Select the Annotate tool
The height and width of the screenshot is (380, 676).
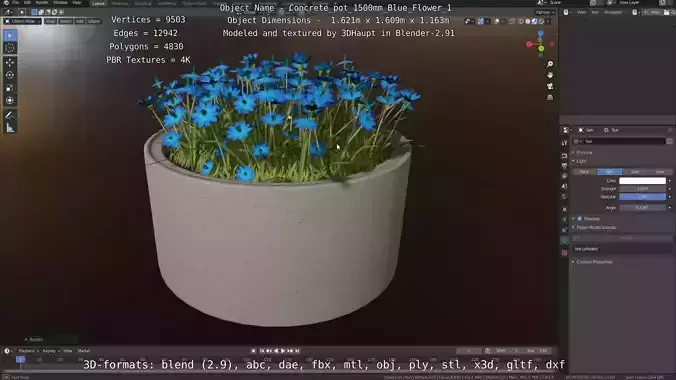pos(10,115)
